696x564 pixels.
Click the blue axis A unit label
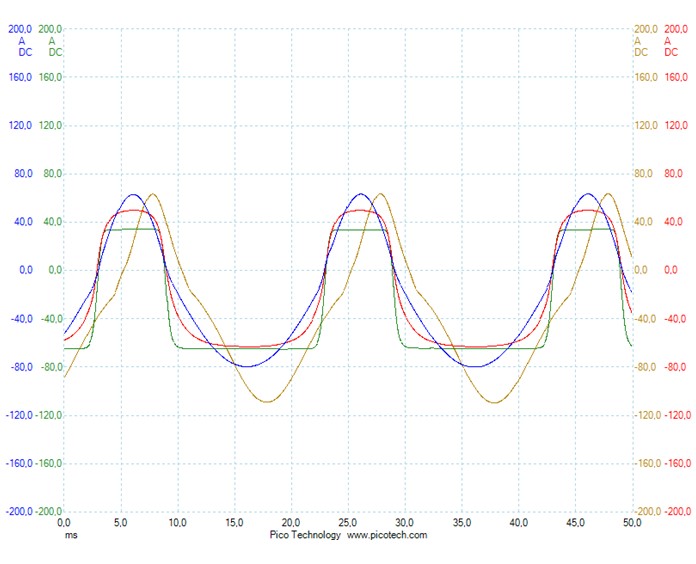point(22,41)
